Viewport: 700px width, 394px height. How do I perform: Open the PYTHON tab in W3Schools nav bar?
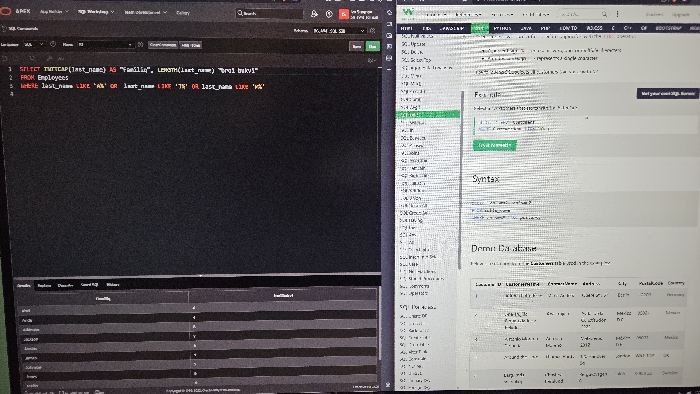(x=502, y=28)
